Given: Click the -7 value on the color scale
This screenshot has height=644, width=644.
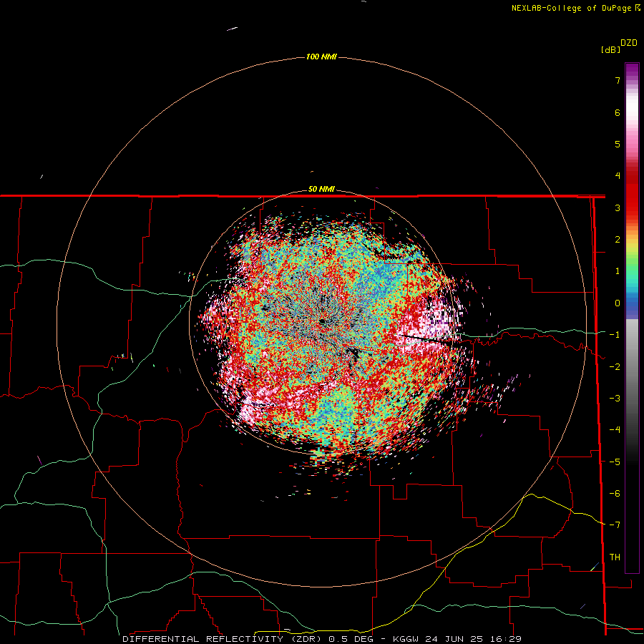Looking at the screenshot, I should (615, 525).
